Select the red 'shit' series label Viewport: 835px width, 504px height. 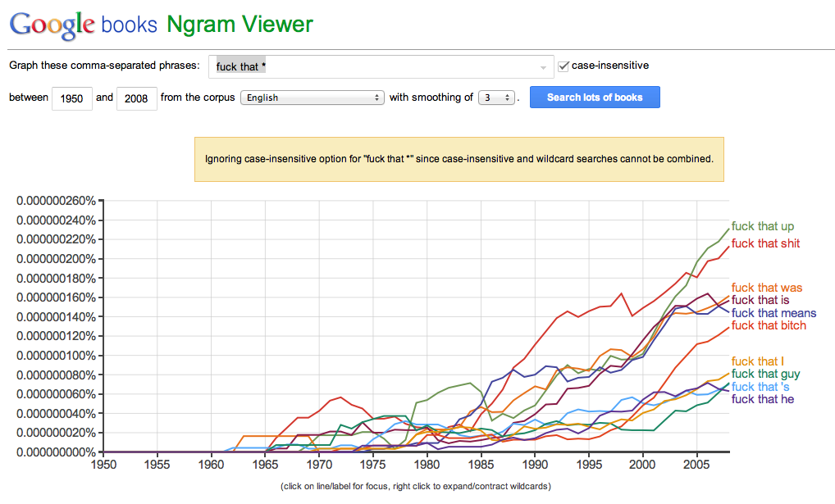(765, 243)
